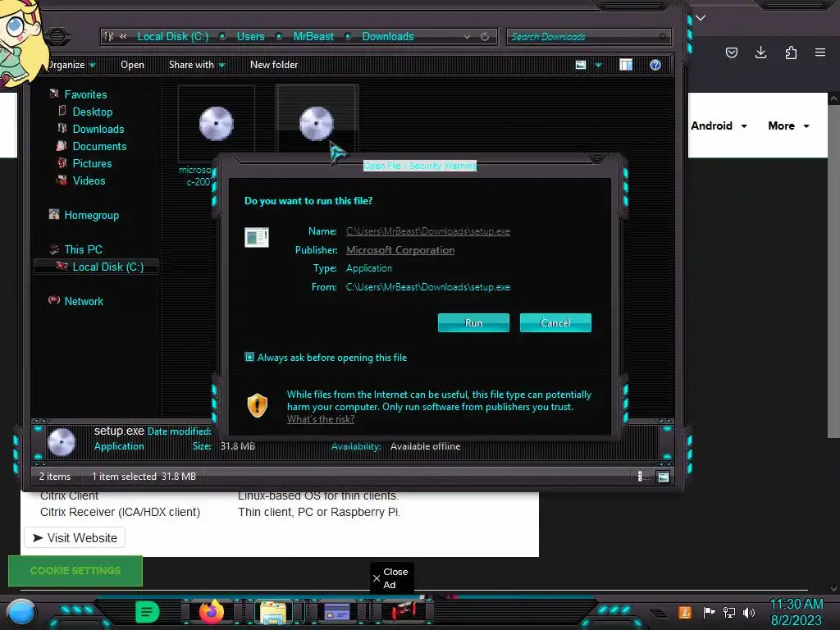
Task: Click the Homegroup icon
Action: pyautogui.click(x=54, y=214)
